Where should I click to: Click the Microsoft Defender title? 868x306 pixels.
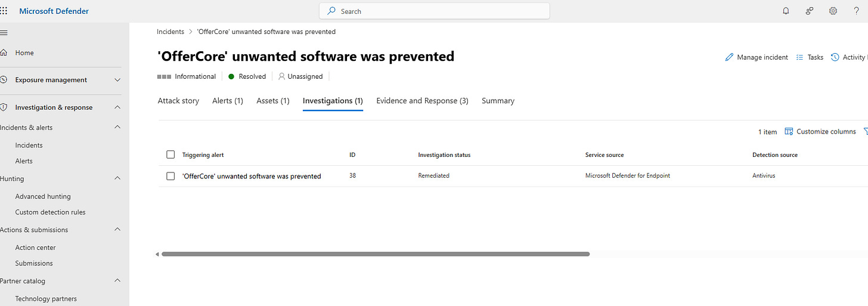54,11
